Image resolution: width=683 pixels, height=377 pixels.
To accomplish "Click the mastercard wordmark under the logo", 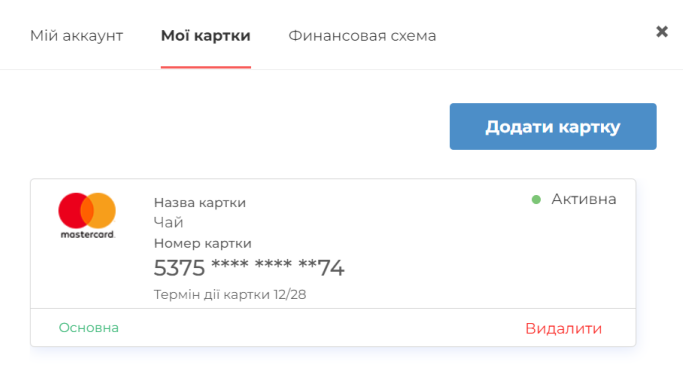I will (88, 234).
